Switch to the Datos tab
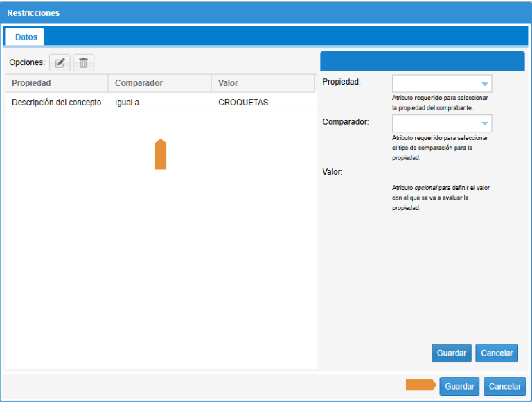Viewport: 532px width, 402px height. click(26, 37)
